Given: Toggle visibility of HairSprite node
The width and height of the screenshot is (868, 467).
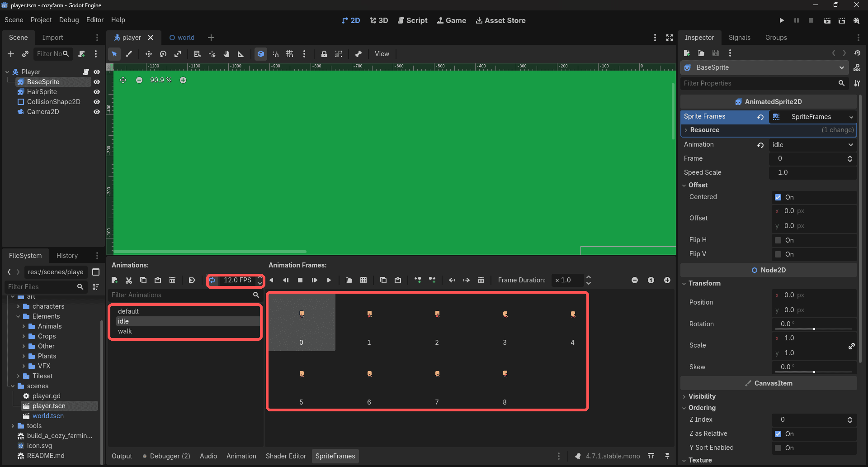Looking at the screenshot, I should 97,92.
